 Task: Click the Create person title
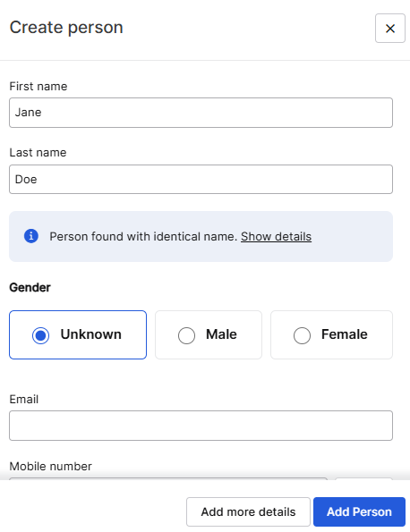pyautogui.click(x=66, y=28)
